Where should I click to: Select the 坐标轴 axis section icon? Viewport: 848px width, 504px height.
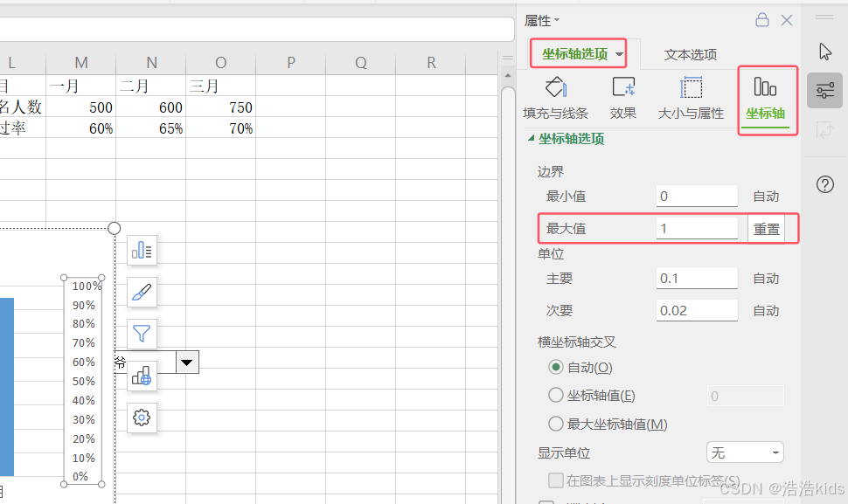click(x=765, y=99)
